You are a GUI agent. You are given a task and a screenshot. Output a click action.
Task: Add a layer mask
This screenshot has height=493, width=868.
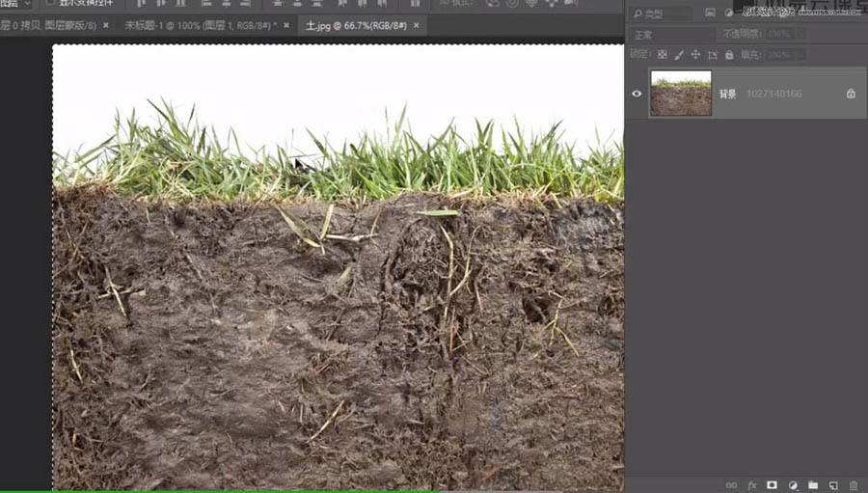pos(772,485)
